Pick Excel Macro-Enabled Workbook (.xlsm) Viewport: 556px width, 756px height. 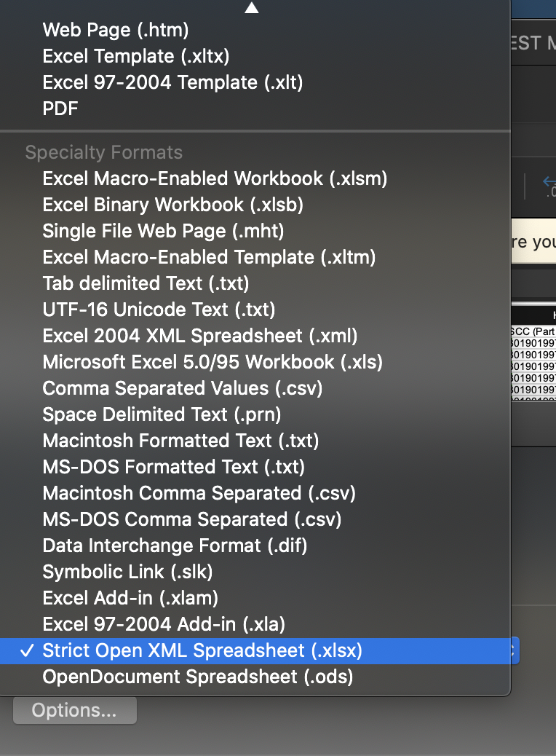click(215, 178)
